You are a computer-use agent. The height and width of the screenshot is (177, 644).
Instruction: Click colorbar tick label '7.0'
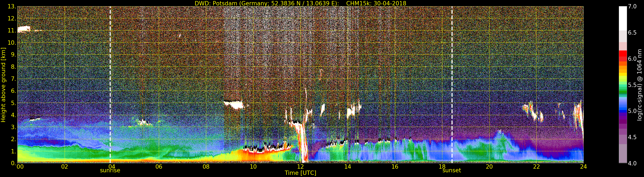[x=632, y=6]
